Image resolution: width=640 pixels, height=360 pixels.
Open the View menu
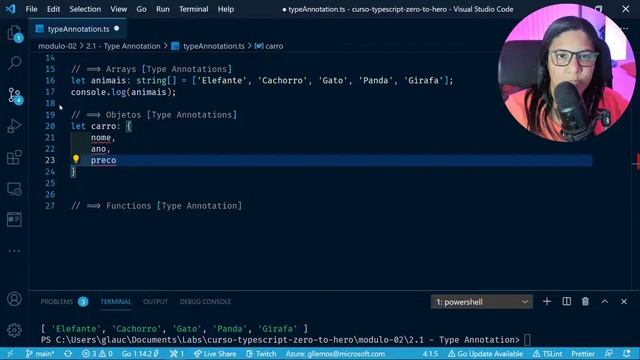(118, 9)
